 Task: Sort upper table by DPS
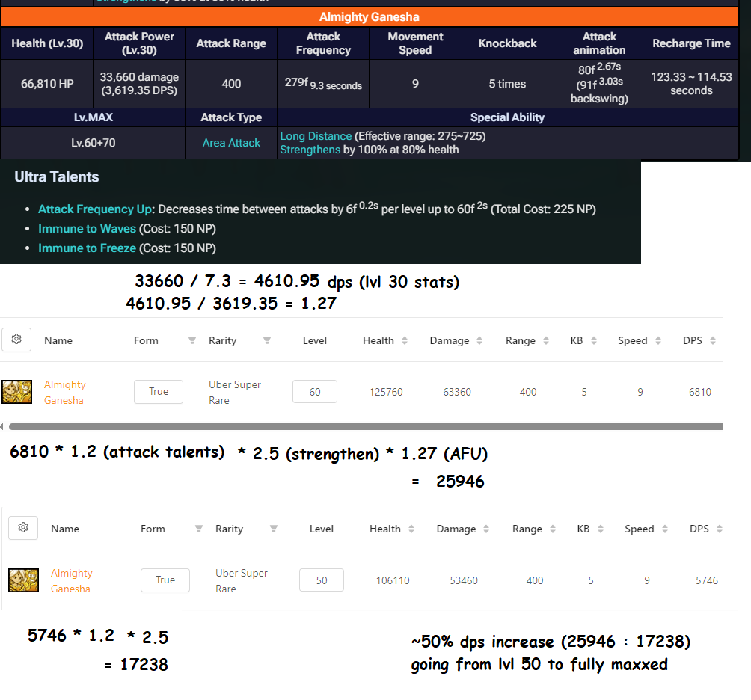tap(713, 340)
